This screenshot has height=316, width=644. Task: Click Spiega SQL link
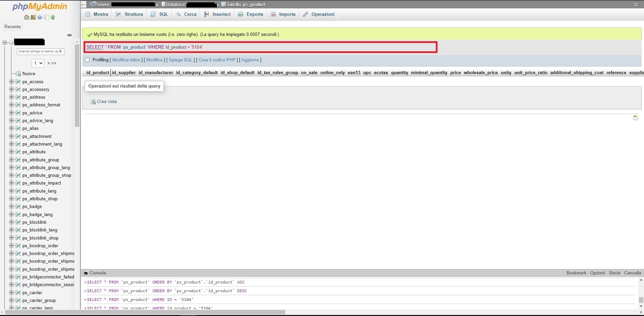point(181,60)
